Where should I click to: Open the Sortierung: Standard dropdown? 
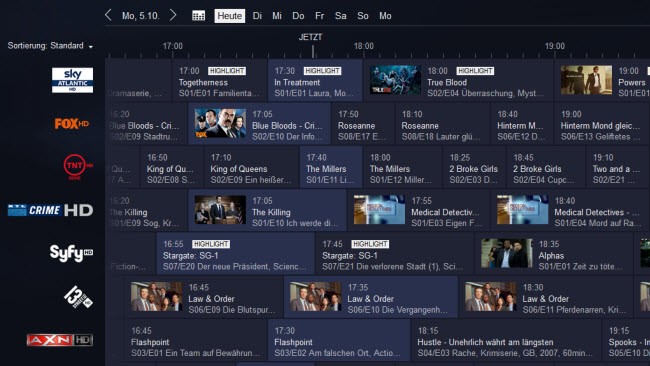pos(50,46)
